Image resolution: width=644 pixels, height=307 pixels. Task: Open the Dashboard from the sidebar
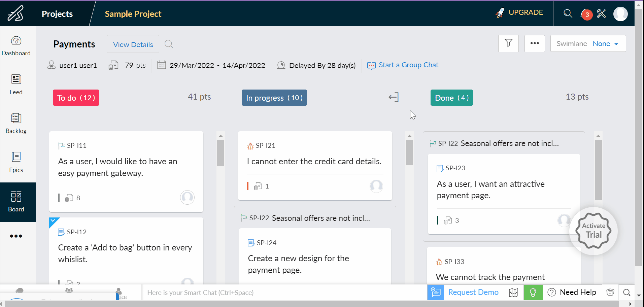coord(16,46)
